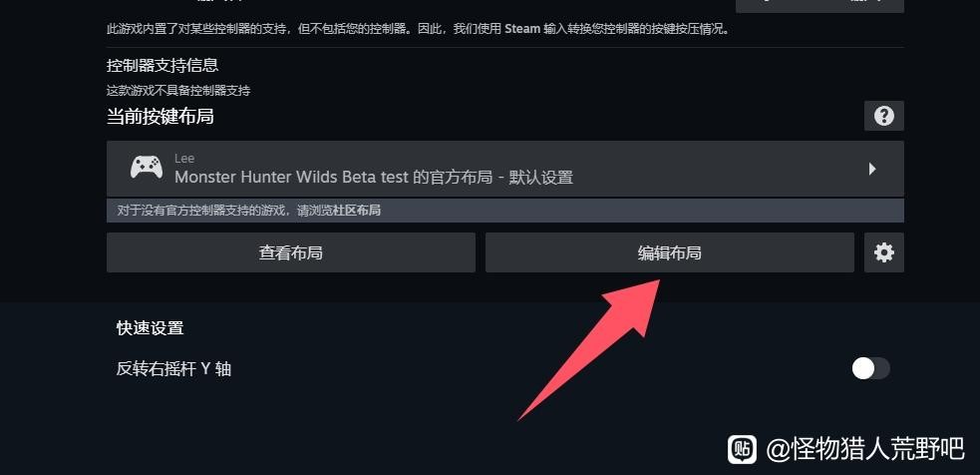Screen dimensions: 980x475
Task: Click the @怪物猎人荒野吧 watermark text
Action: 865,449
